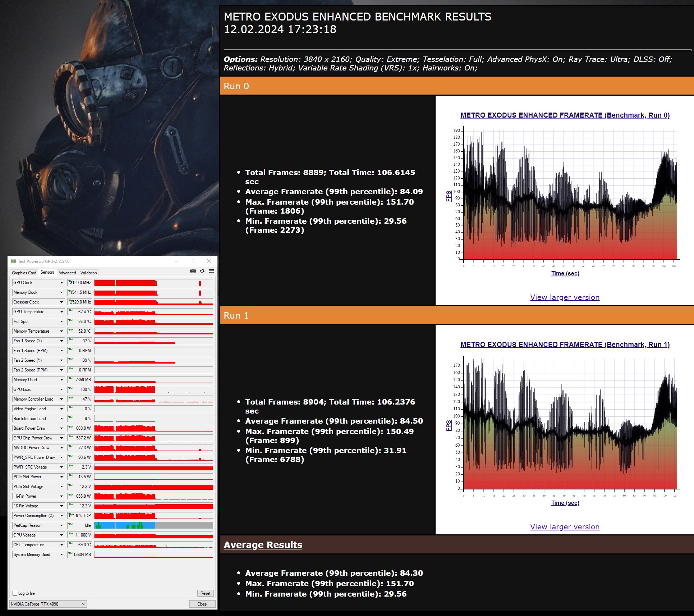
Task: Take a screenshot with the camera icon
Action: (193, 271)
